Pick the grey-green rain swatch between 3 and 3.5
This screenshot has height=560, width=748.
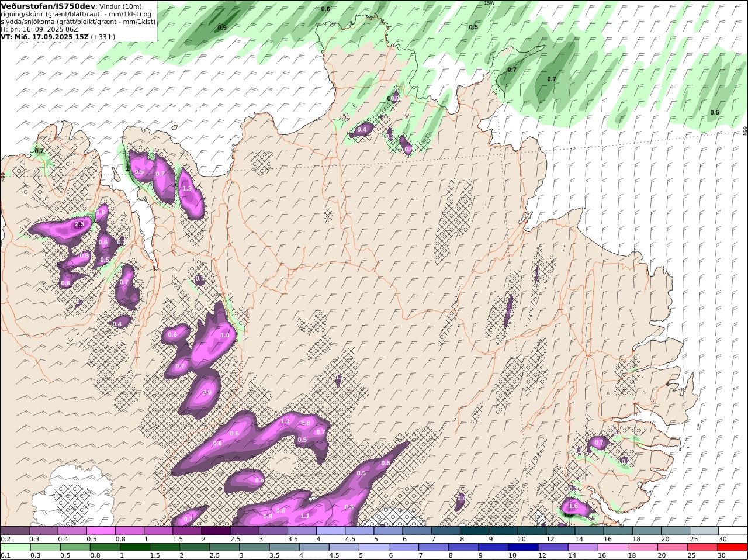tap(253, 548)
